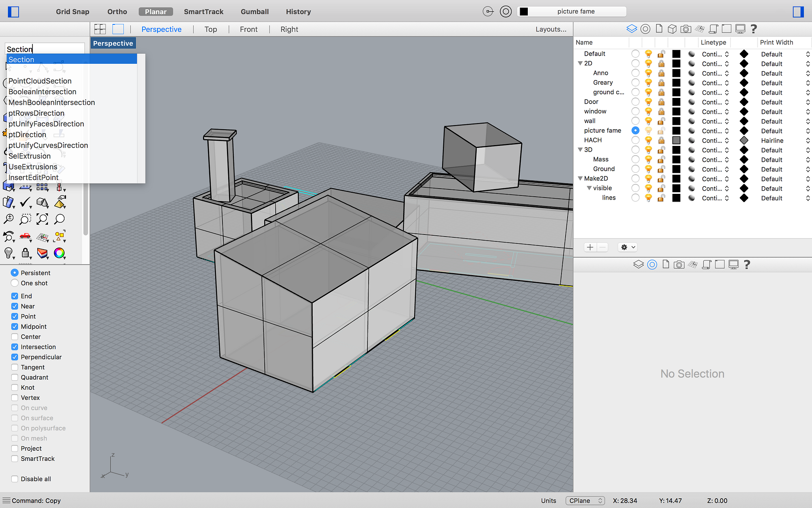Collapse the 2D layer group
This screenshot has height=508, width=812.
coord(580,63)
